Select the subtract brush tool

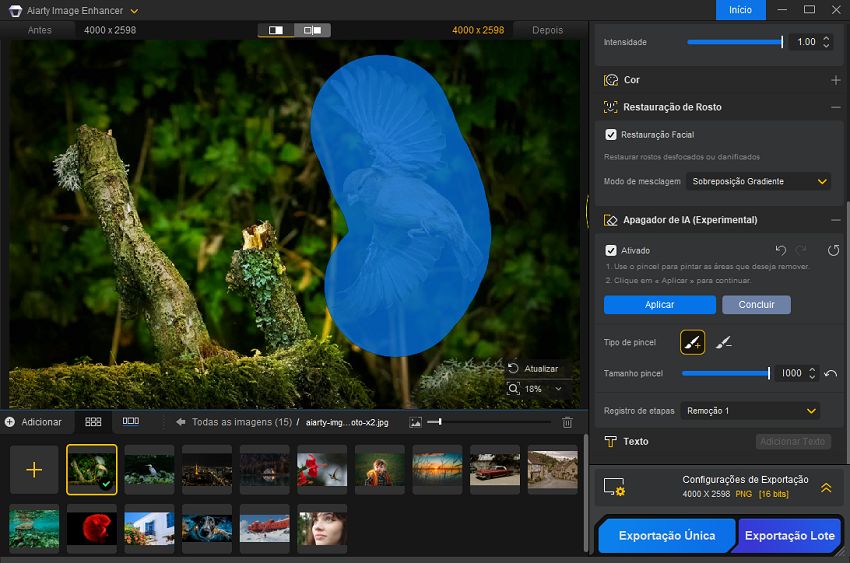[x=723, y=342]
